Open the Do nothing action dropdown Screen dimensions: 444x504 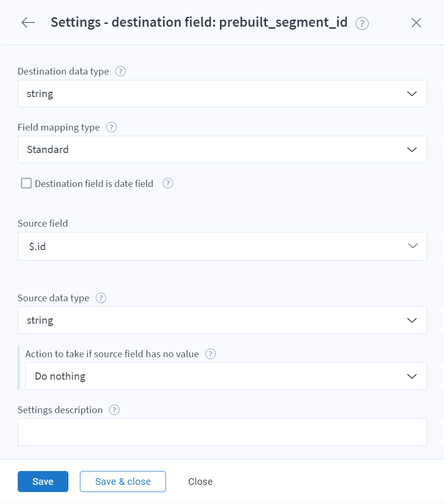[226, 376]
